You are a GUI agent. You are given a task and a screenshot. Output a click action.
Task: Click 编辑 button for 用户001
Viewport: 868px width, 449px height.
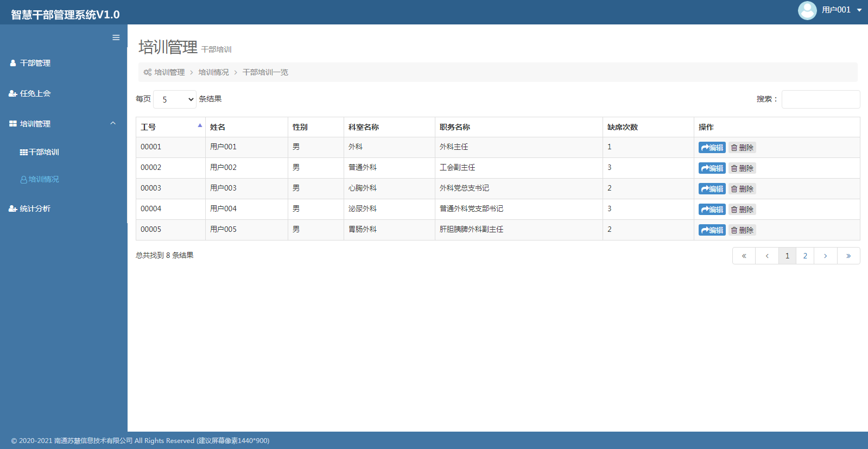coord(712,148)
